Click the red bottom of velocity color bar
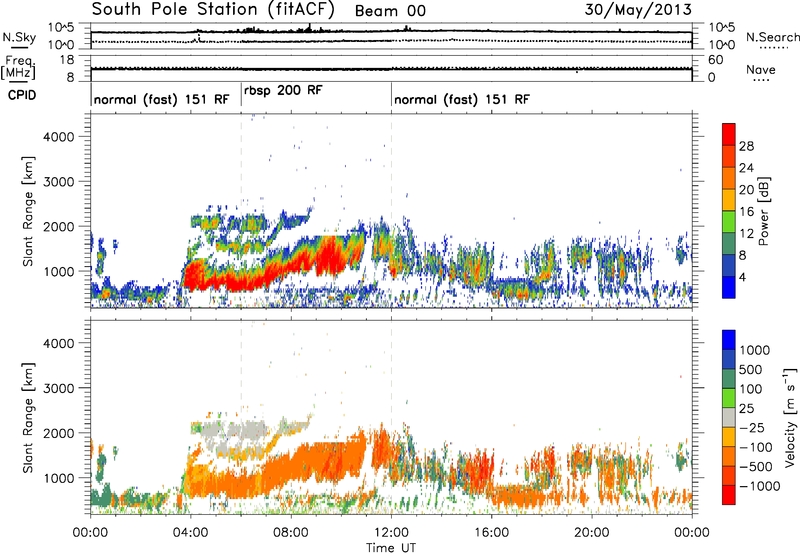 [x=729, y=495]
